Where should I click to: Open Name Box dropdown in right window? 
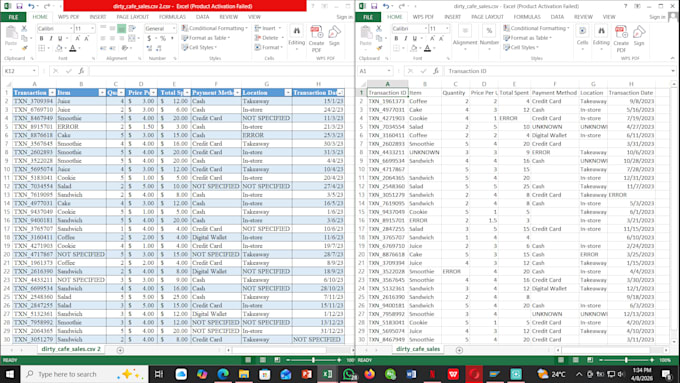389,71
